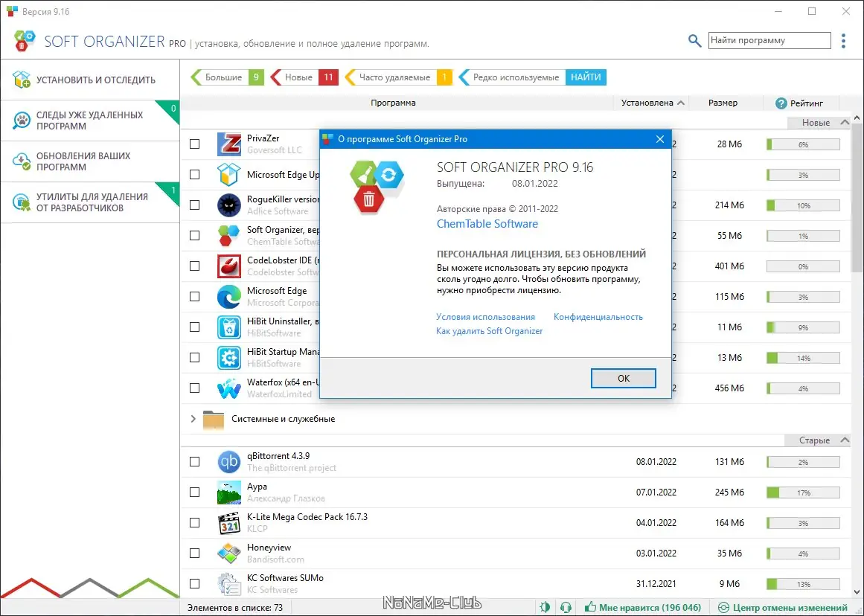864x616 pixels.
Task: Click the Системные и служебные folder icon
Action: coord(214,420)
